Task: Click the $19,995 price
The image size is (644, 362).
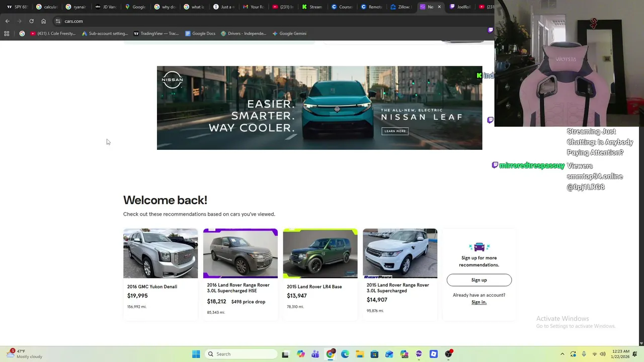Action: click(137, 296)
